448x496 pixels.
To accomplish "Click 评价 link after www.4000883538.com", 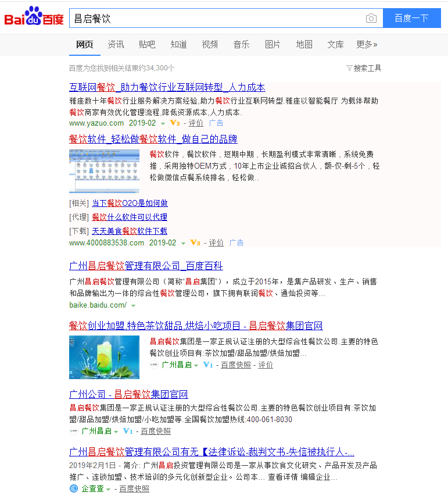I will click(216, 243).
